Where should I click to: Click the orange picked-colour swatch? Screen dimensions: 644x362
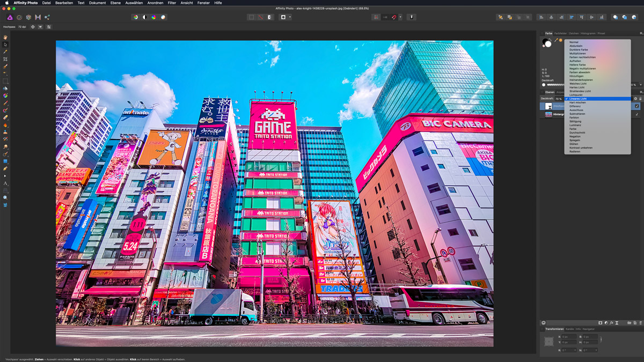[561, 40]
